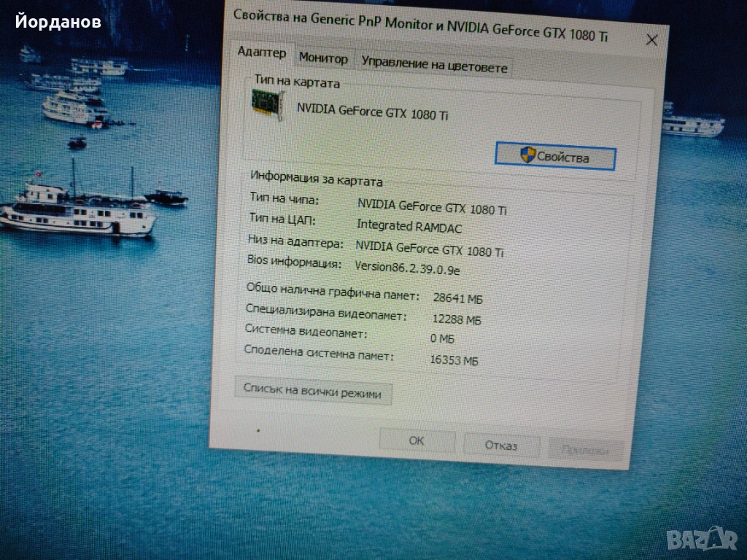This screenshot has width=747, height=560.
Task: Cancel using the Отказ button
Action: 500,445
